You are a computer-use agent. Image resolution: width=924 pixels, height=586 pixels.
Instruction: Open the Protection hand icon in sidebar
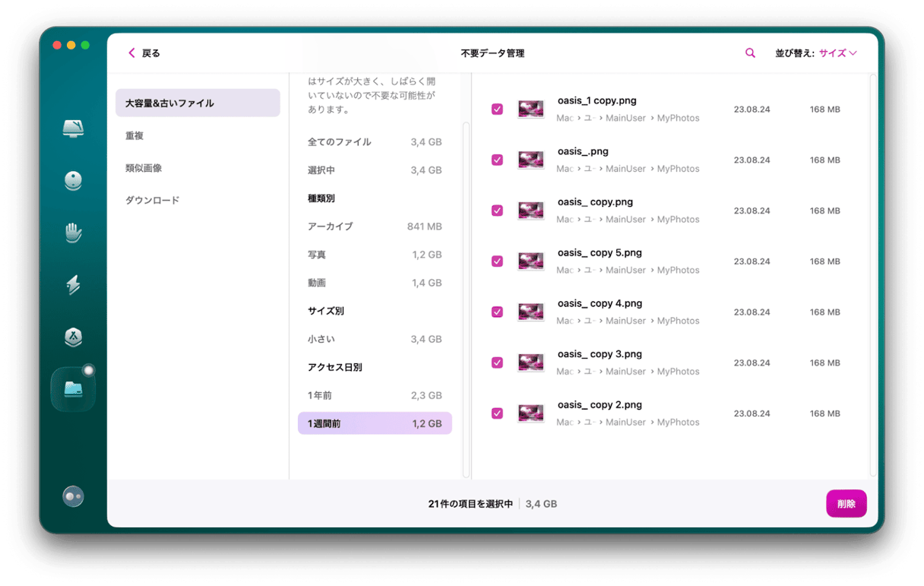coord(73,233)
